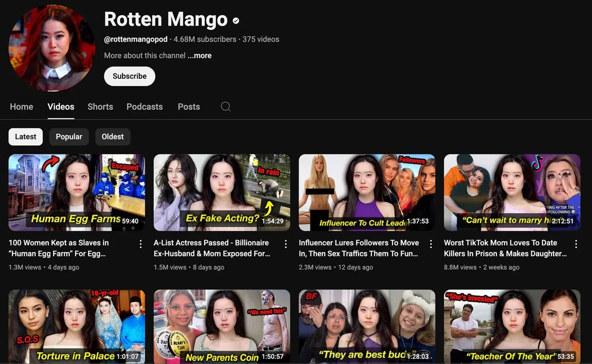Click the "375 videos" count
This screenshot has width=592, height=364.
point(261,39)
